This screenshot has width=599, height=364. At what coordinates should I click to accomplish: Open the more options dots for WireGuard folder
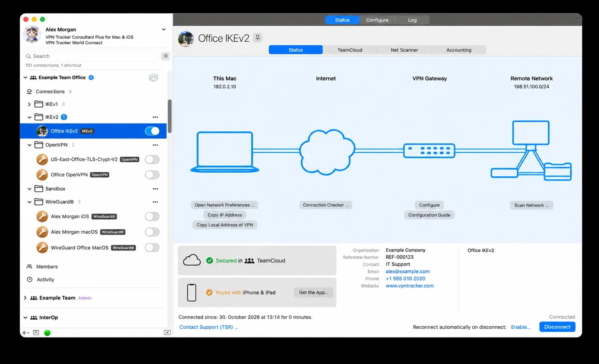[x=155, y=202]
